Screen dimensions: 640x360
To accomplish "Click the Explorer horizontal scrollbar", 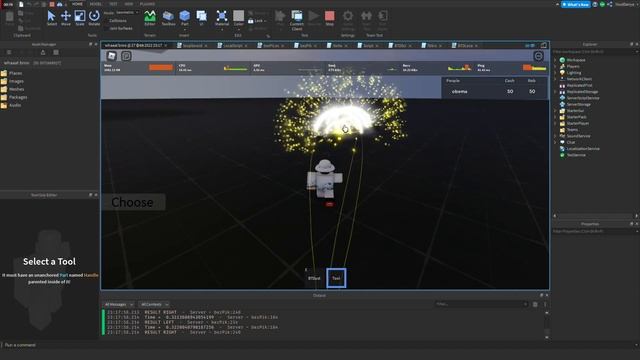I will [596, 216].
